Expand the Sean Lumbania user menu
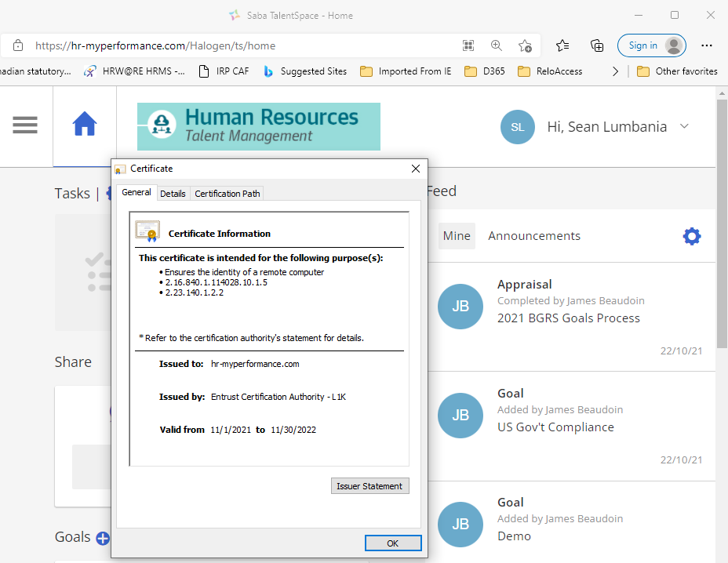The width and height of the screenshot is (728, 563). 684,126
